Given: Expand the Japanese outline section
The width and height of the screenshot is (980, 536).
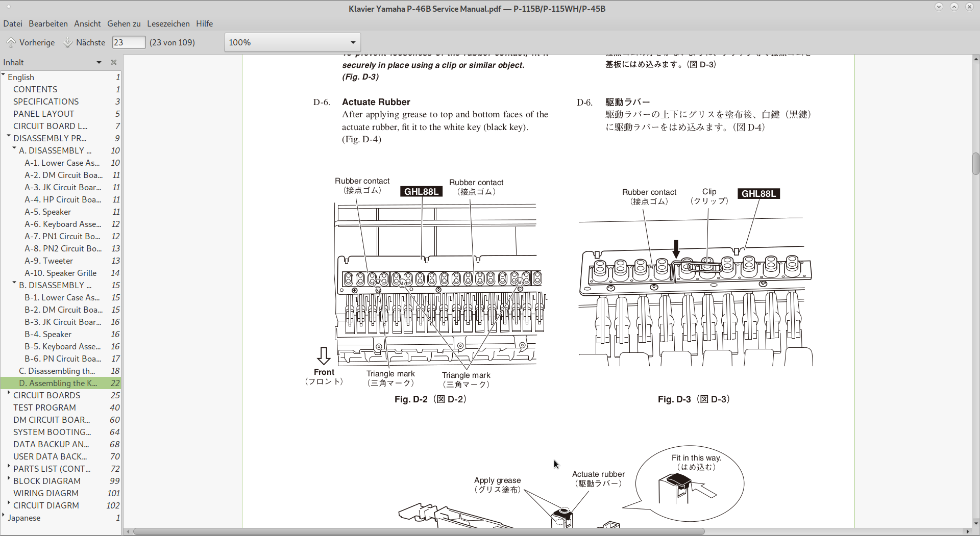Looking at the screenshot, I should (x=4, y=516).
